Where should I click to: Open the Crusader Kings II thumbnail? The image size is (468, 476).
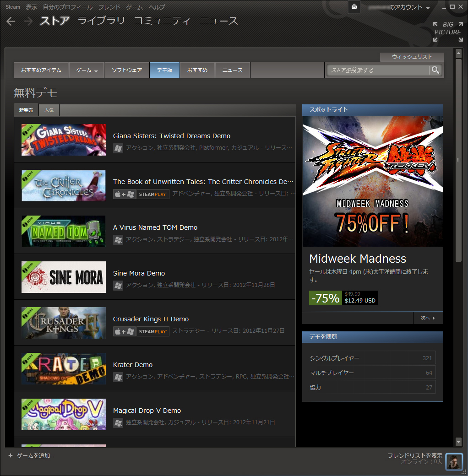64,323
